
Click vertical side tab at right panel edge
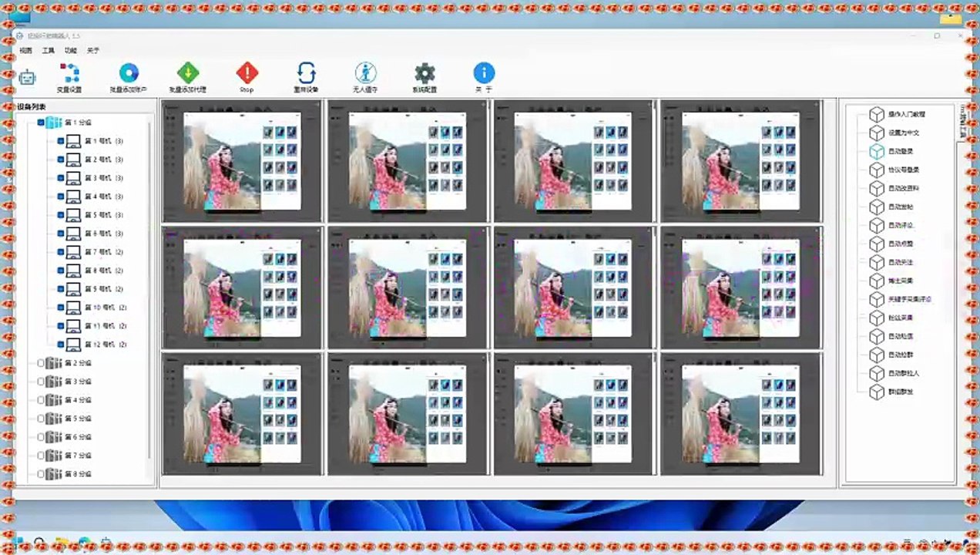[x=962, y=123]
